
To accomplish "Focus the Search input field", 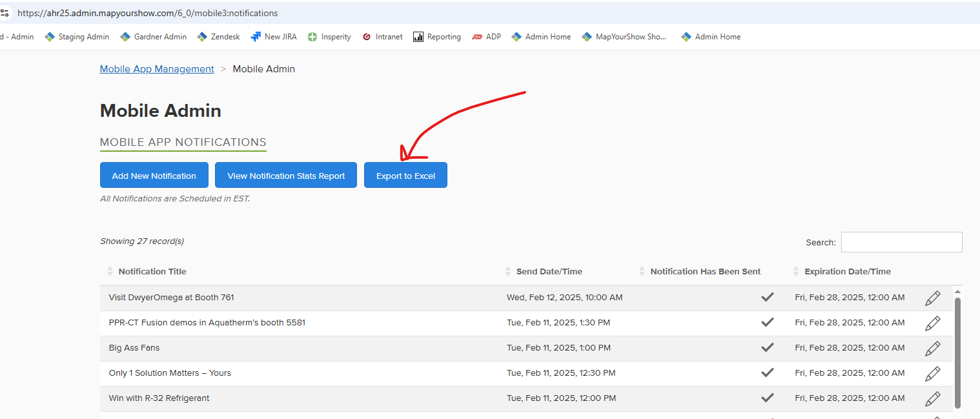I will pos(901,242).
